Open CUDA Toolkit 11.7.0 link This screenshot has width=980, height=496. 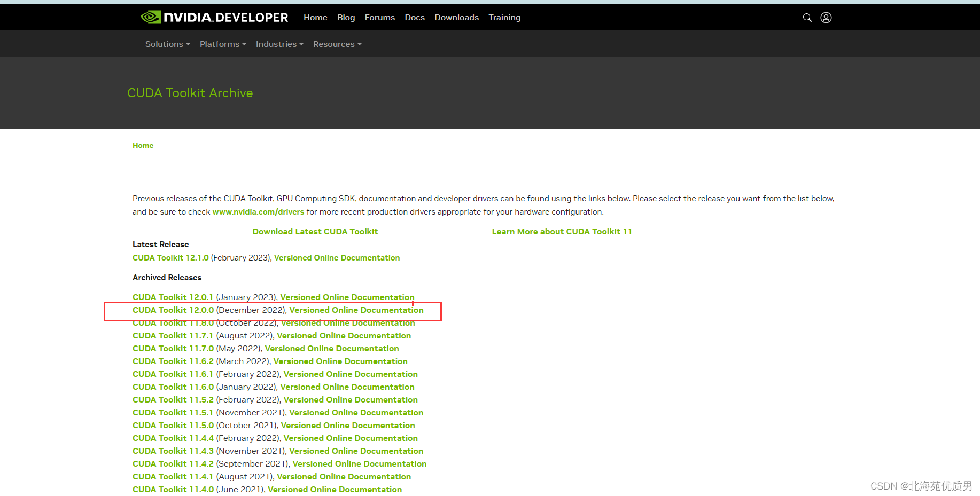(173, 349)
